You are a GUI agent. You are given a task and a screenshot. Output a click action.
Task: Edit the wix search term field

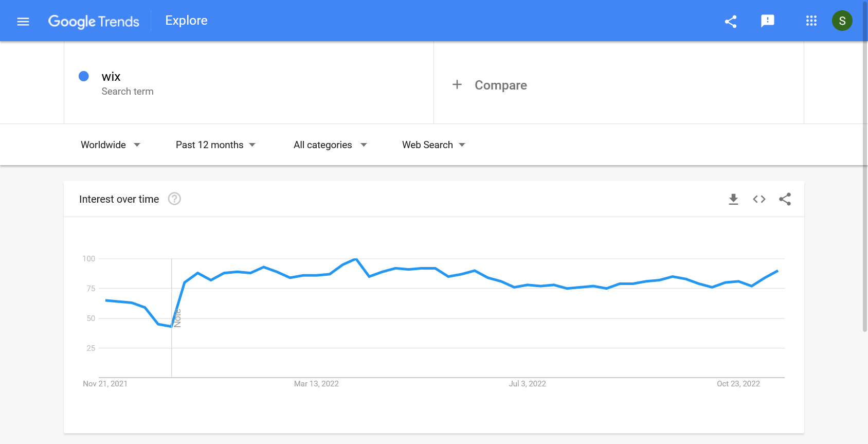pos(111,77)
